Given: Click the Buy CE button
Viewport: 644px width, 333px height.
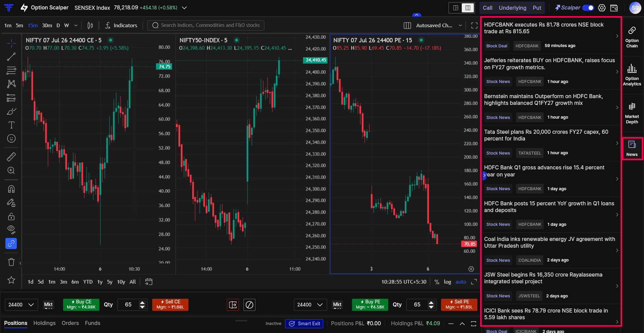Looking at the screenshot, I should click(x=81, y=304).
